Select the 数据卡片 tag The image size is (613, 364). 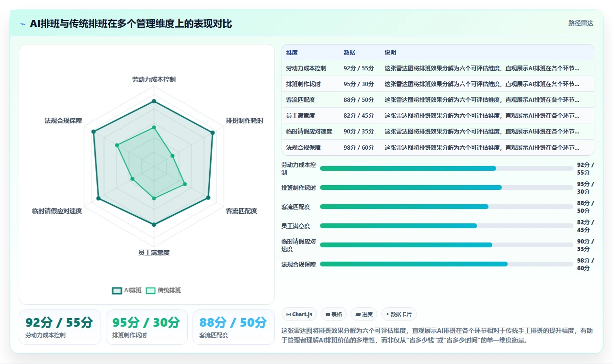399,314
